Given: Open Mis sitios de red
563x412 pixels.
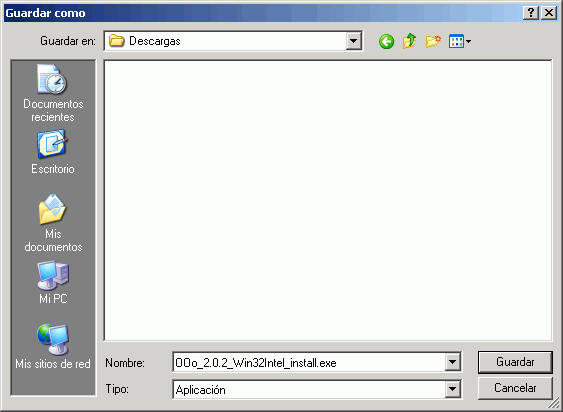Looking at the screenshot, I should (53, 347).
